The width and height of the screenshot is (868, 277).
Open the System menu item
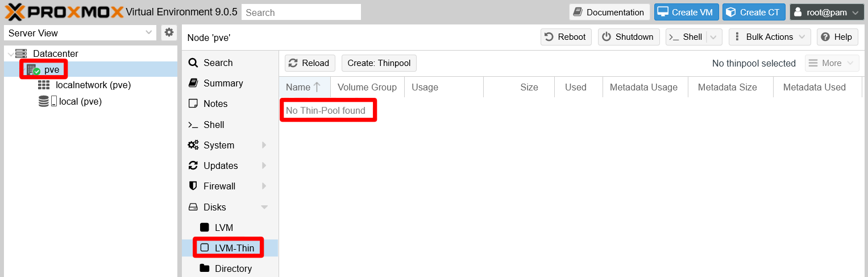tap(230, 145)
